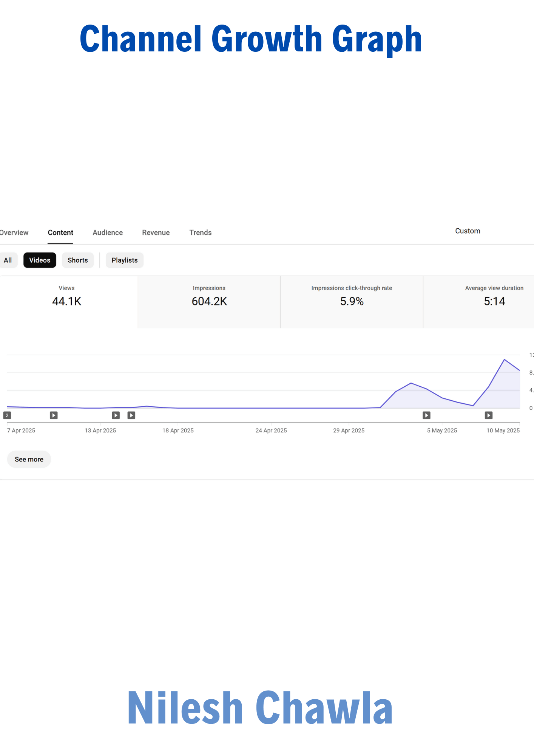This screenshot has width=534, height=756.
Task: Click first video marker right after 13 Apr
Action: [x=116, y=415]
